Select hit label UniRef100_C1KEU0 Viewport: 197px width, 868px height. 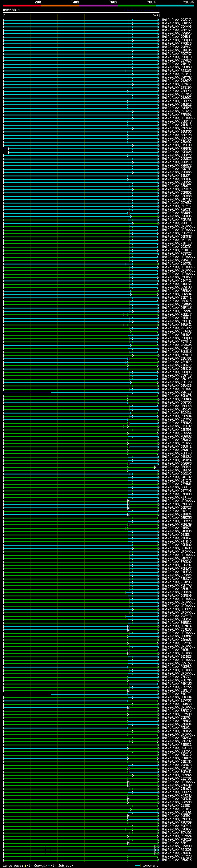click(177, 50)
